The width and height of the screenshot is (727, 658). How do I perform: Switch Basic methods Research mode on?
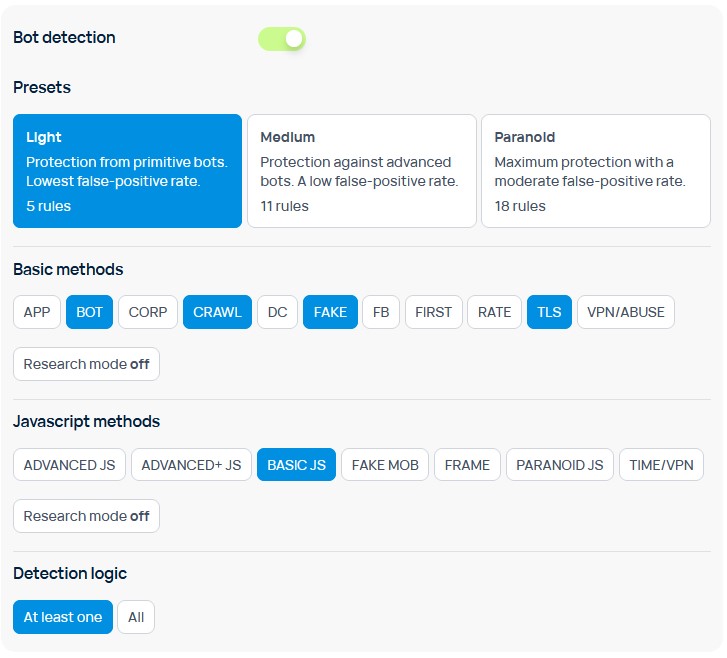tap(86, 364)
